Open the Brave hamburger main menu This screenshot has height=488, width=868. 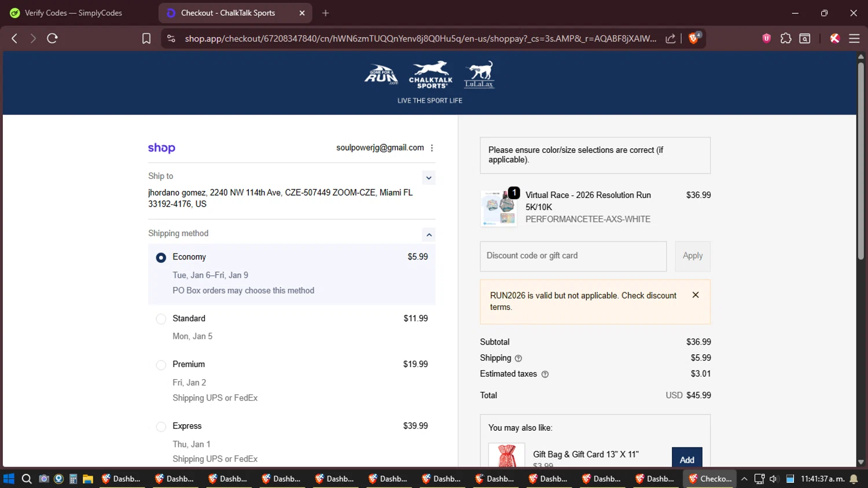click(854, 38)
